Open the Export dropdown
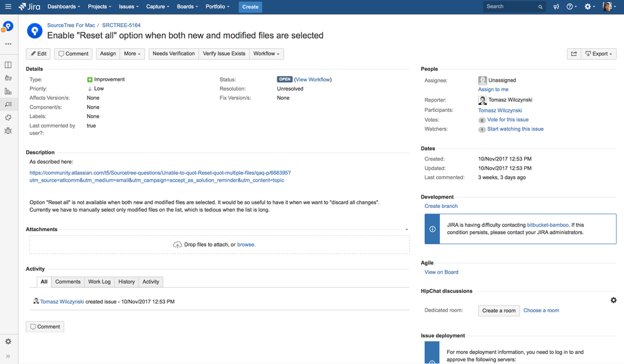 coord(598,54)
